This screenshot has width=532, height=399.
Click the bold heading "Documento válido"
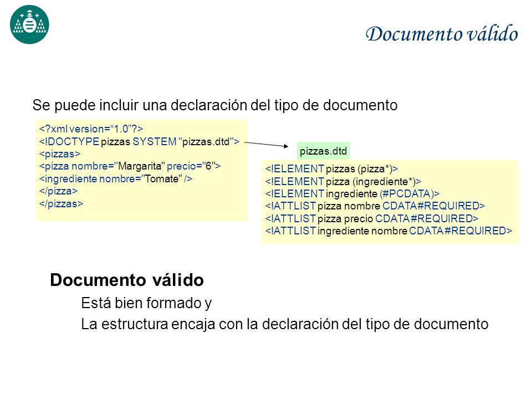(x=127, y=280)
